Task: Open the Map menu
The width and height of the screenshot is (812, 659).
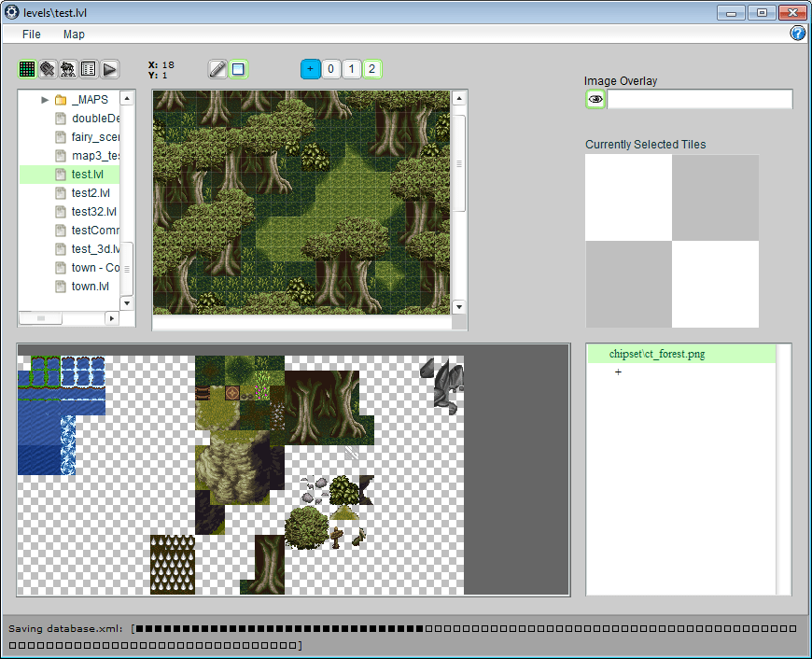Action: [74, 34]
